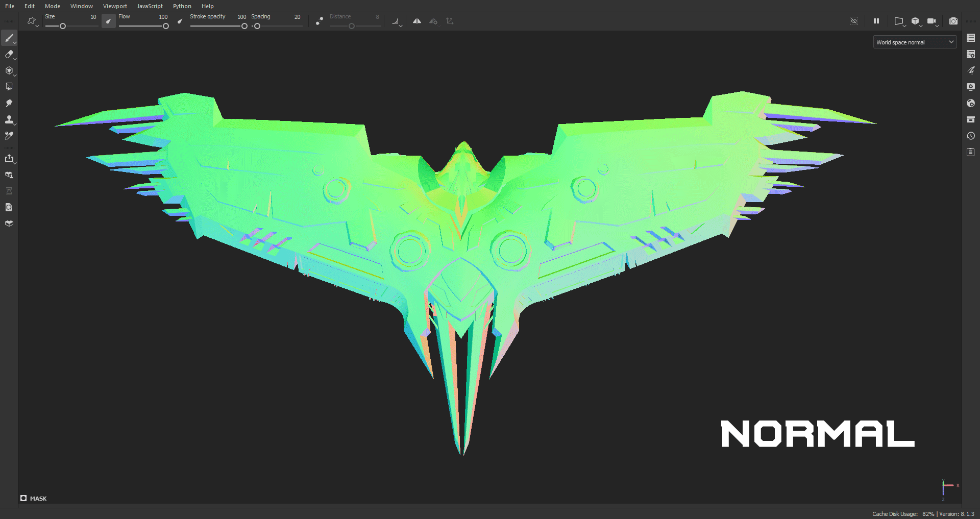Click the Spacing value field showing 20
This screenshot has height=519, width=980.
click(x=297, y=17)
